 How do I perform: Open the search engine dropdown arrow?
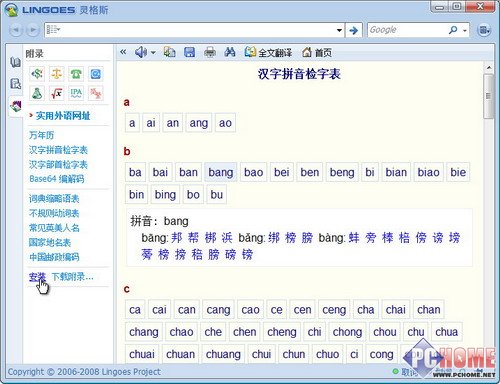(465, 30)
